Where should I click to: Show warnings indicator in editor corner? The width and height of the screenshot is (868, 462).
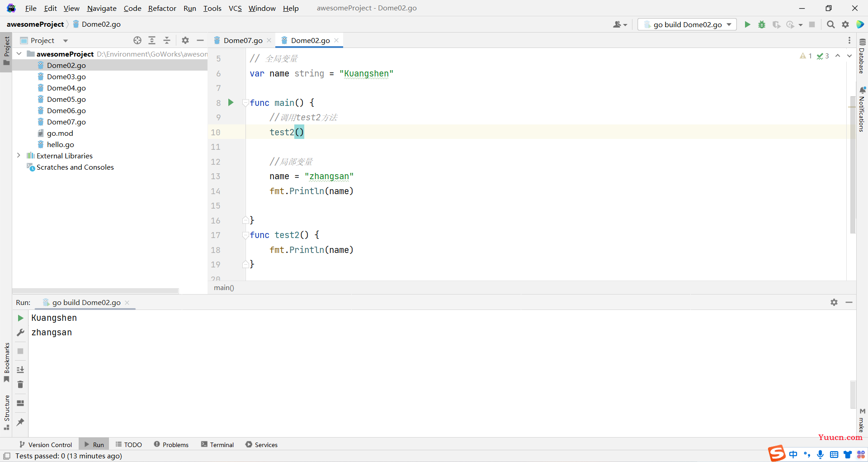806,56
